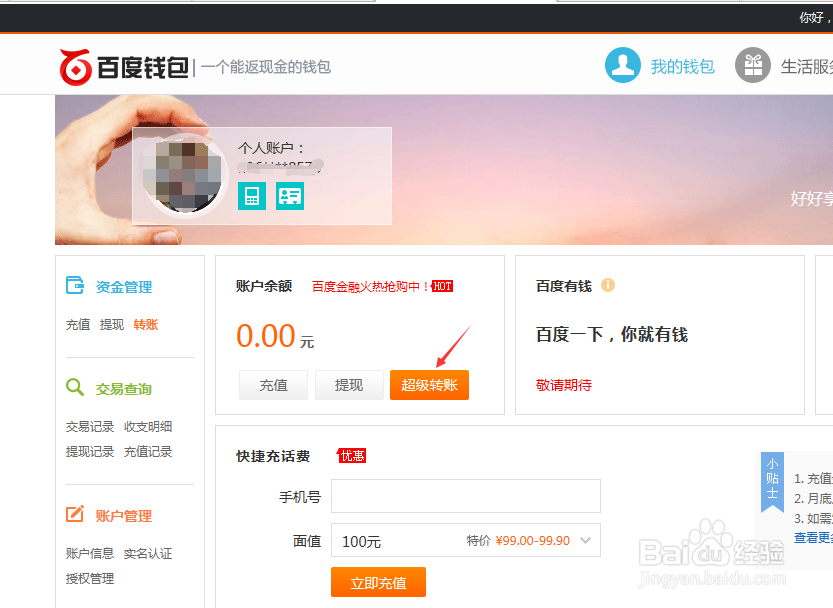The width and height of the screenshot is (833, 608).
Task: Click the blue 小贴士 ribbon tag
Action: click(772, 482)
